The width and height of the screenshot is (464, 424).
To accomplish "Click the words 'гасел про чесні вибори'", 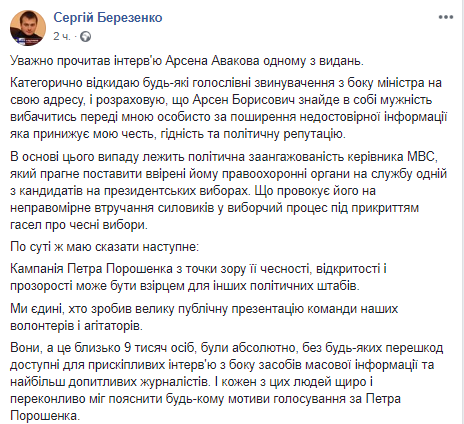I will [x=79, y=225].
